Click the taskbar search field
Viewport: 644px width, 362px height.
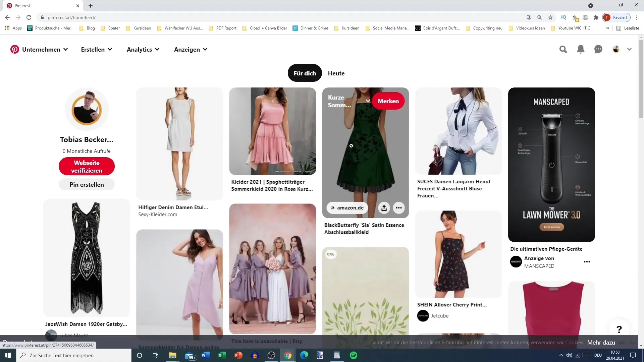74,355
